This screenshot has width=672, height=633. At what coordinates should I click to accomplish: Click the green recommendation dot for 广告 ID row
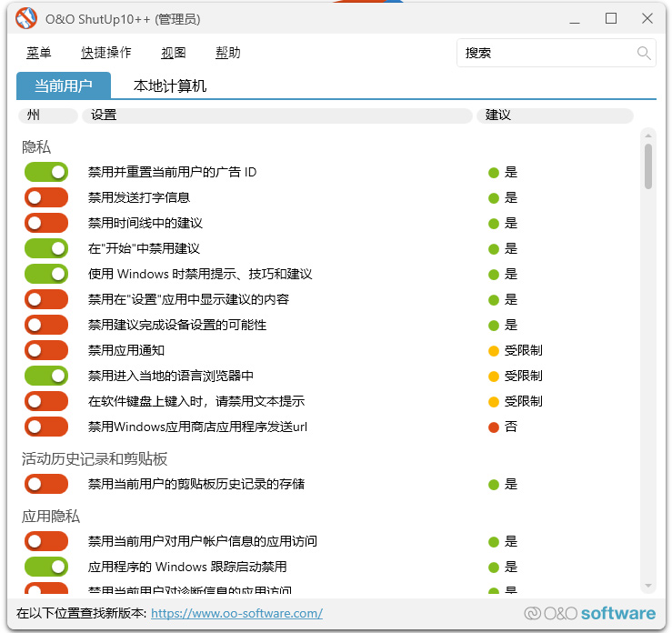(x=493, y=173)
